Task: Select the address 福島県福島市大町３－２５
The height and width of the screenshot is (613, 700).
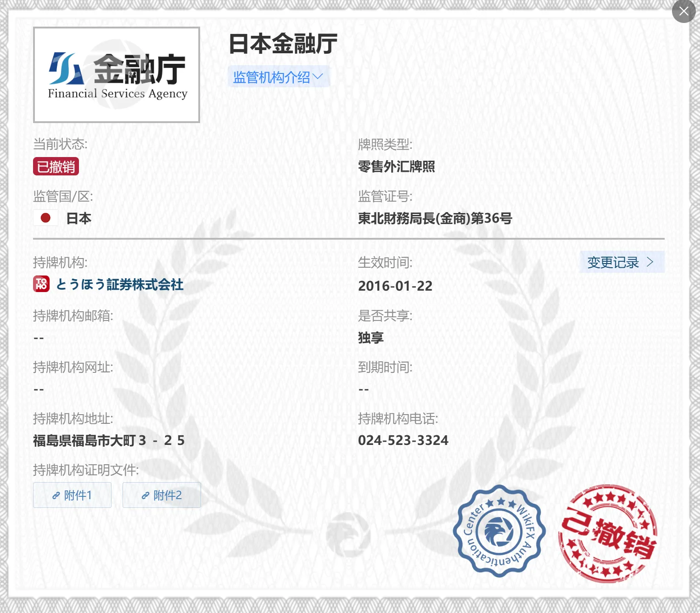Action: tap(109, 440)
